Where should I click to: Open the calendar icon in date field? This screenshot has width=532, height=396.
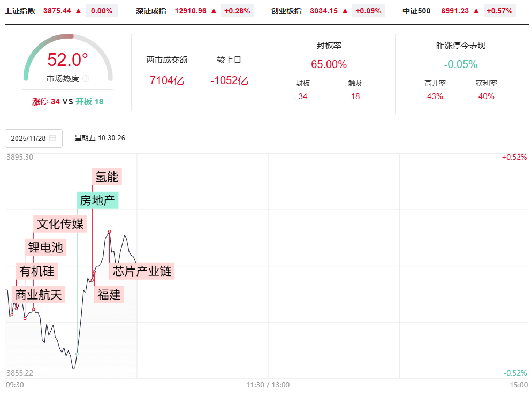[52, 138]
